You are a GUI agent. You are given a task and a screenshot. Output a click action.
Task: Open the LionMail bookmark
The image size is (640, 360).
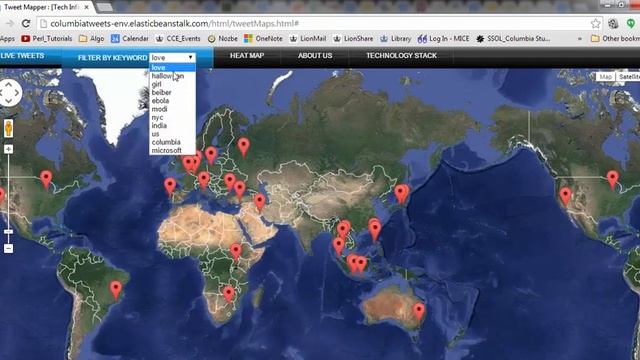pos(308,38)
